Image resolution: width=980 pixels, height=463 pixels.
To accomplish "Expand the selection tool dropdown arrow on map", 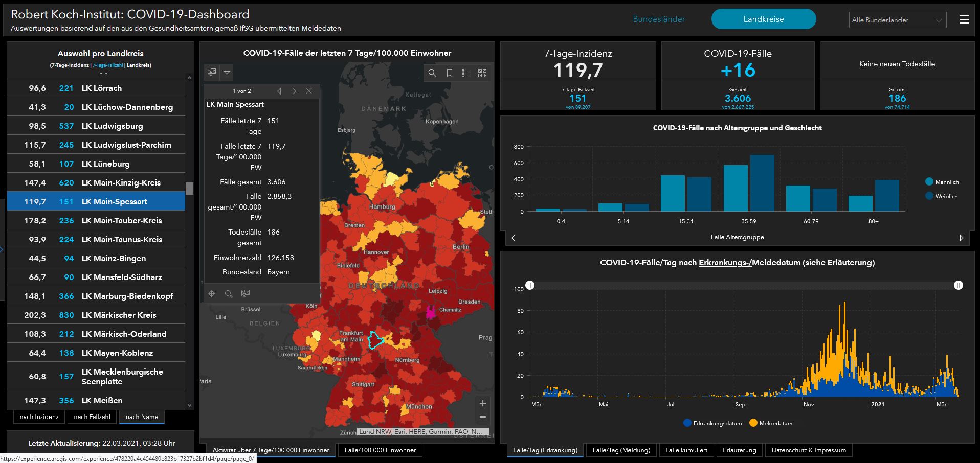I will (227, 73).
